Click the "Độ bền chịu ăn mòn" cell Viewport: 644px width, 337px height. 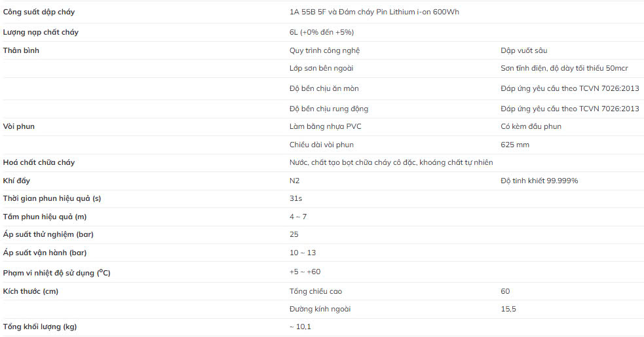pos(324,88)
